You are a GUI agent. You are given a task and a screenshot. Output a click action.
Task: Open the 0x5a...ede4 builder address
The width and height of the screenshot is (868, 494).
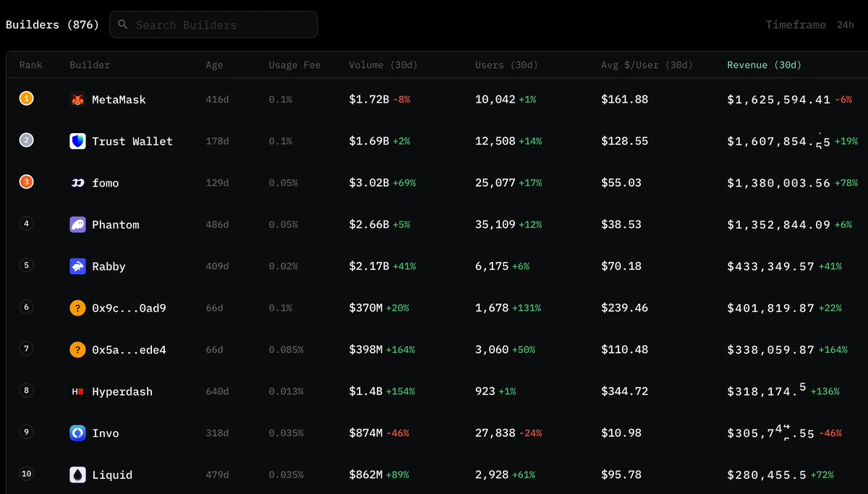(x=129, y=351)
